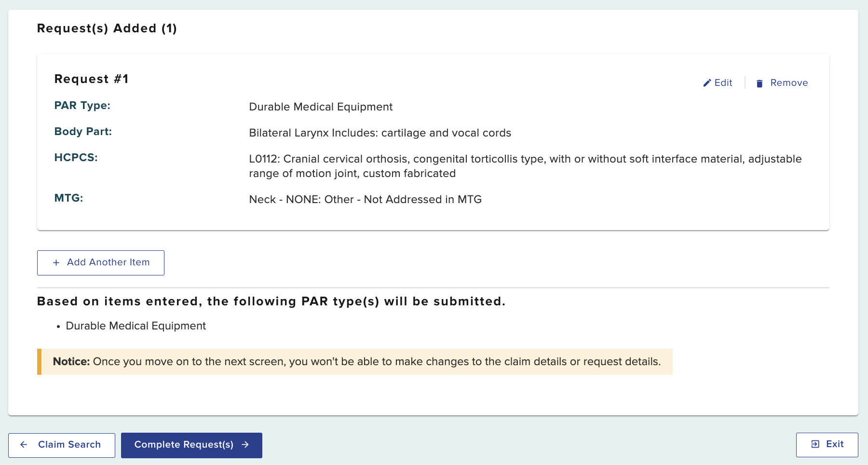Click the Neck - NONE MTG value

pos(365,200)
